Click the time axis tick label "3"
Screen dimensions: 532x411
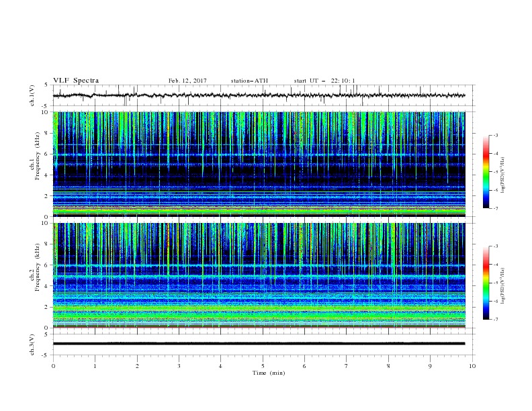pos(179,366)
